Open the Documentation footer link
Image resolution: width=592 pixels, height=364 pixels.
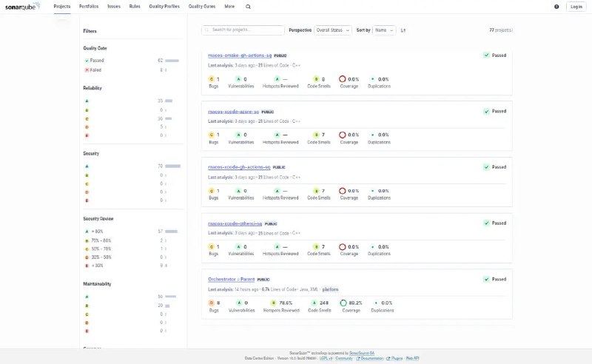(x=369, y=358)
